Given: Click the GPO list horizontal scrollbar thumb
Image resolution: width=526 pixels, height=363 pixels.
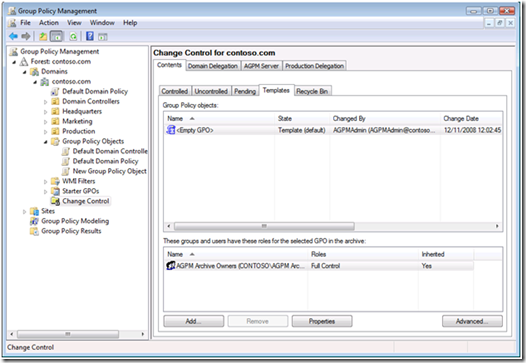Looking at the screenshot, I should click(x=264, y=226).
